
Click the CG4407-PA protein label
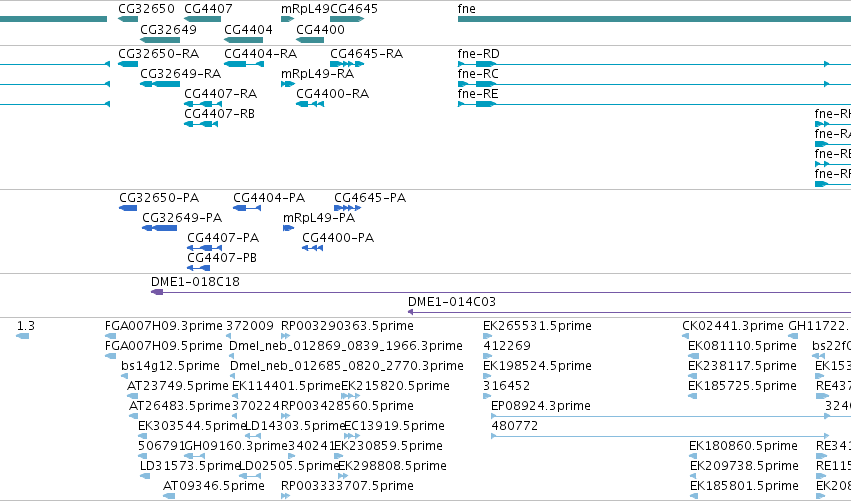point(223,238)
